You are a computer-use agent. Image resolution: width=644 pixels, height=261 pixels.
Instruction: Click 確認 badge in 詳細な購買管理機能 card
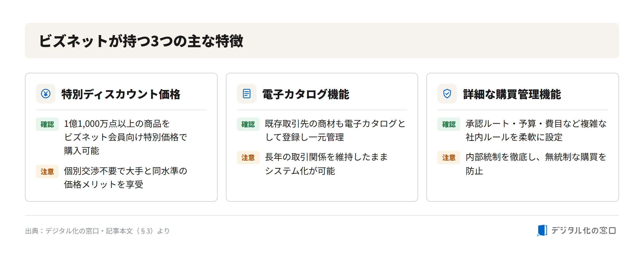449,124
